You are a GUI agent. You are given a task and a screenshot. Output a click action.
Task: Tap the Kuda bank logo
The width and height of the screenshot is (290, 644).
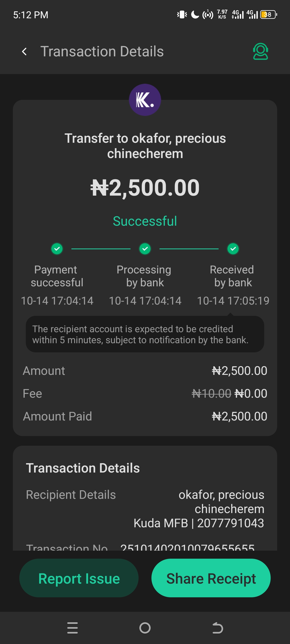pos(145,100)
